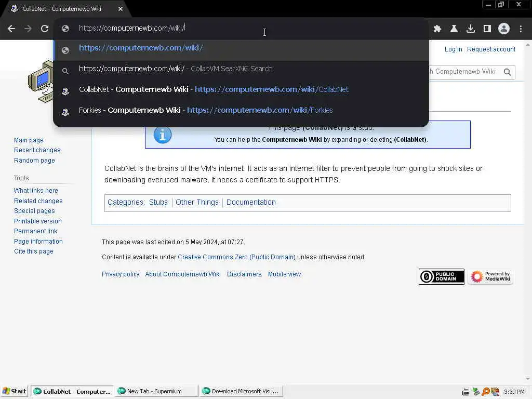Image resolution: width=532 pixels, height=399 pixels.
Task: Open the Windows Start menu
Action: (14, 391)
